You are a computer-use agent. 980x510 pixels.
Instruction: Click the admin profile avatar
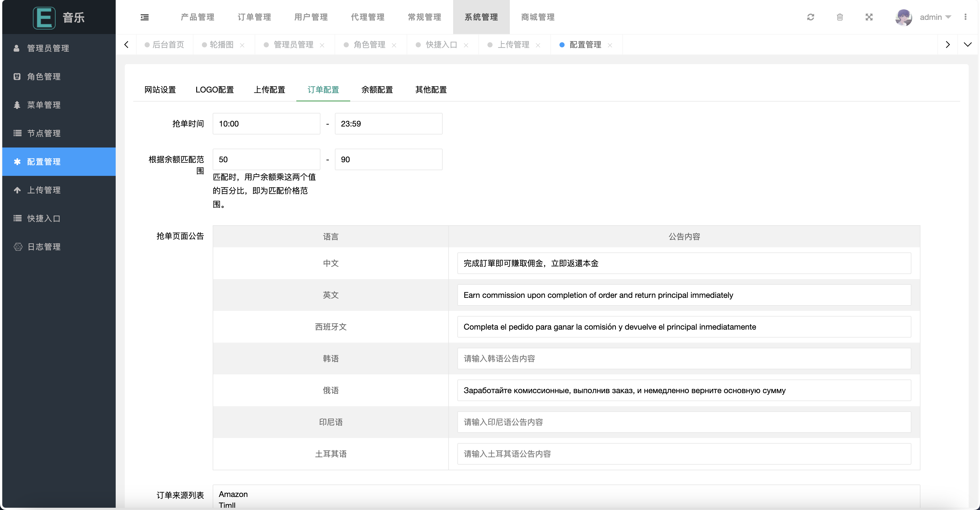click(x=904, y=17)
